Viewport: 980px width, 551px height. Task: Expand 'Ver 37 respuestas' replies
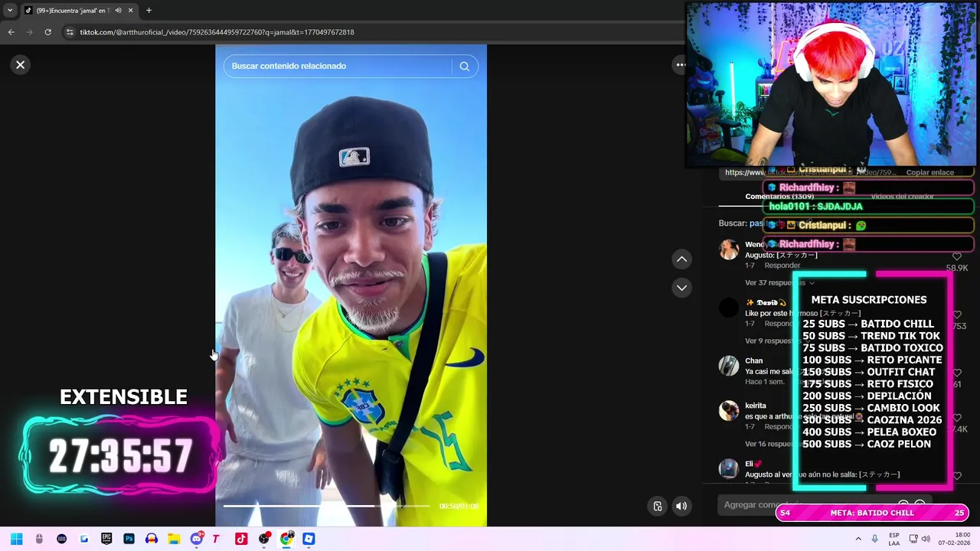pos(779,283)
